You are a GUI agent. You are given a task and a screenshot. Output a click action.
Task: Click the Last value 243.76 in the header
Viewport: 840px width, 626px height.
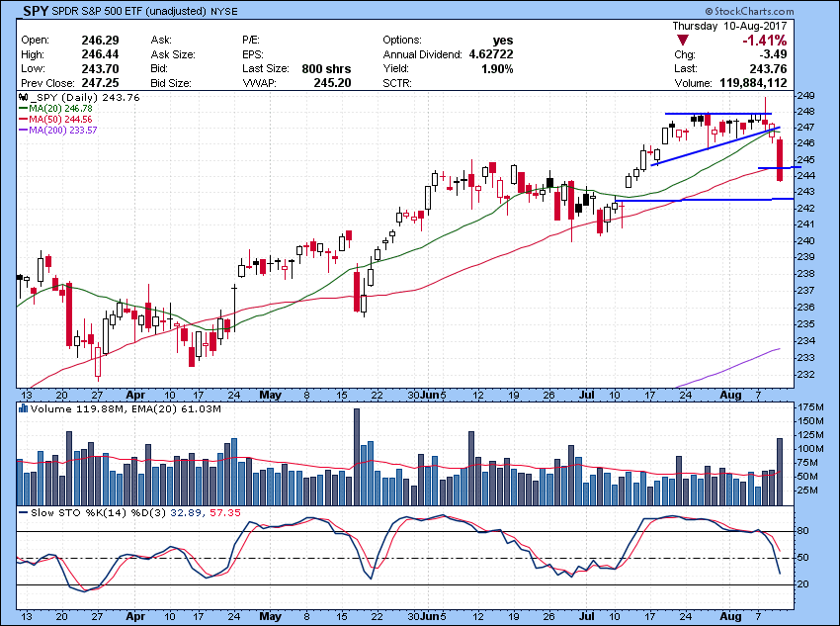[x=768, y=68]
